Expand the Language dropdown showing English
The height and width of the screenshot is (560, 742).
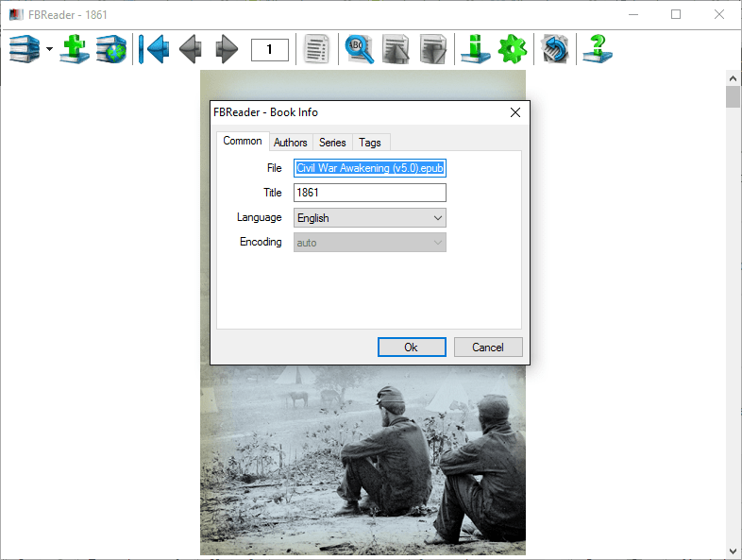[x=369, y=218]
